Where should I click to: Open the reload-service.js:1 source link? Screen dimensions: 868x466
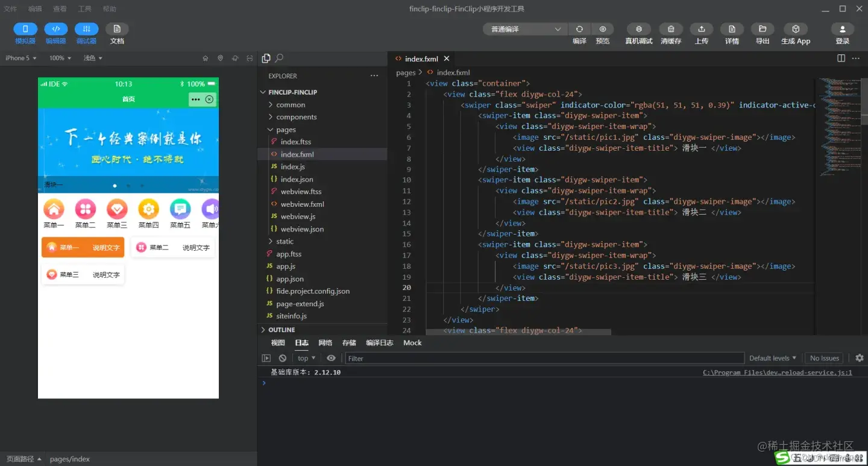[778, 373]
